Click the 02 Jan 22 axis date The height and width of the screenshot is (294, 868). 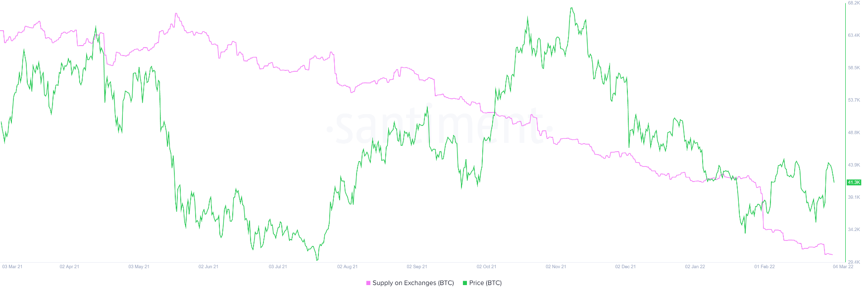coord(695,267)
